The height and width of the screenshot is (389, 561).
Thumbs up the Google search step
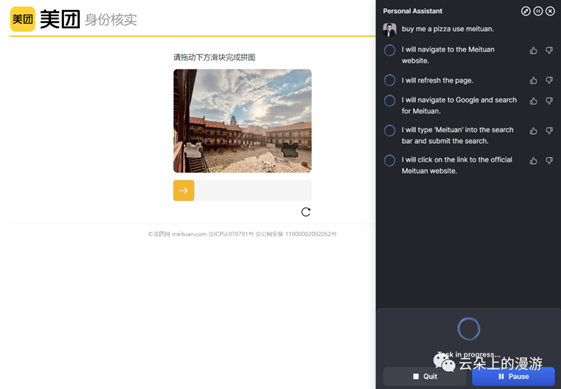tap(533, 101)
